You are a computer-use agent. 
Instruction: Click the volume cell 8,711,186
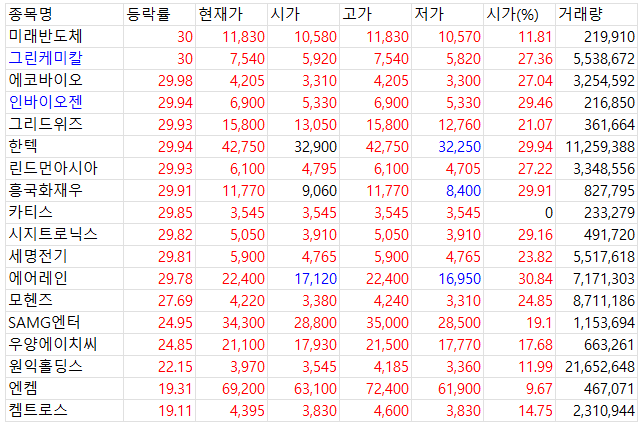[x=604, y=301]
